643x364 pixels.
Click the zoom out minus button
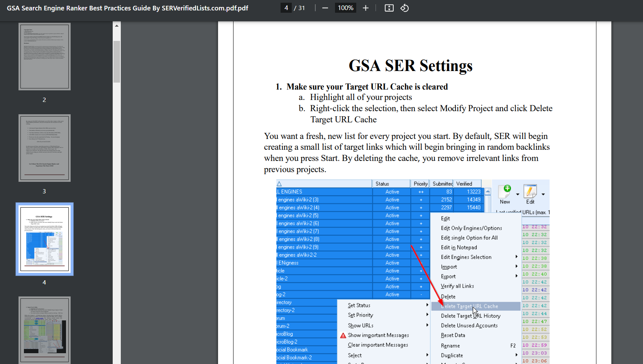click(x=325, y=8)
